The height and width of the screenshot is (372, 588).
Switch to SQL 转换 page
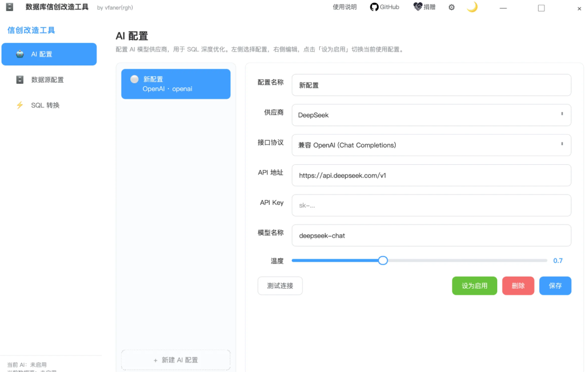point(49,105)
